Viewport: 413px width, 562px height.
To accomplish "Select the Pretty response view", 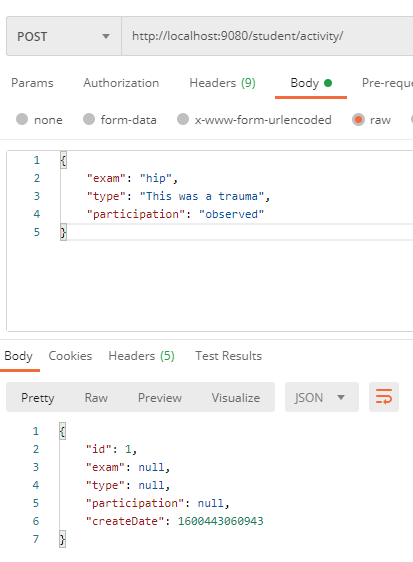I will click(x=38, y=397).
